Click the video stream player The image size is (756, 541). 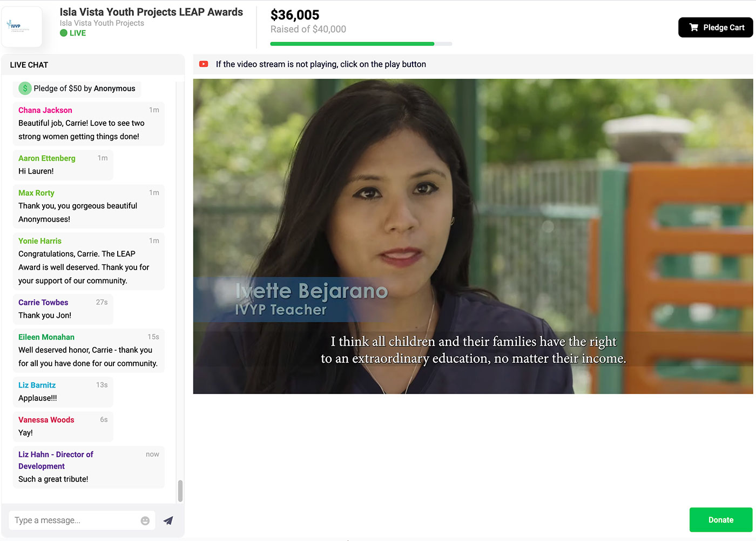click(473, 236)
